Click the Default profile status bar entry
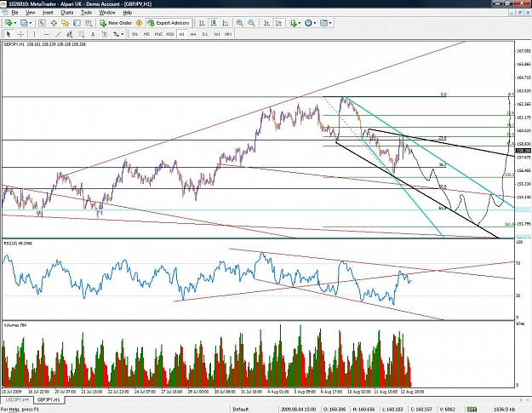Screen dimensions: 532x413 (x=241, y=410)
